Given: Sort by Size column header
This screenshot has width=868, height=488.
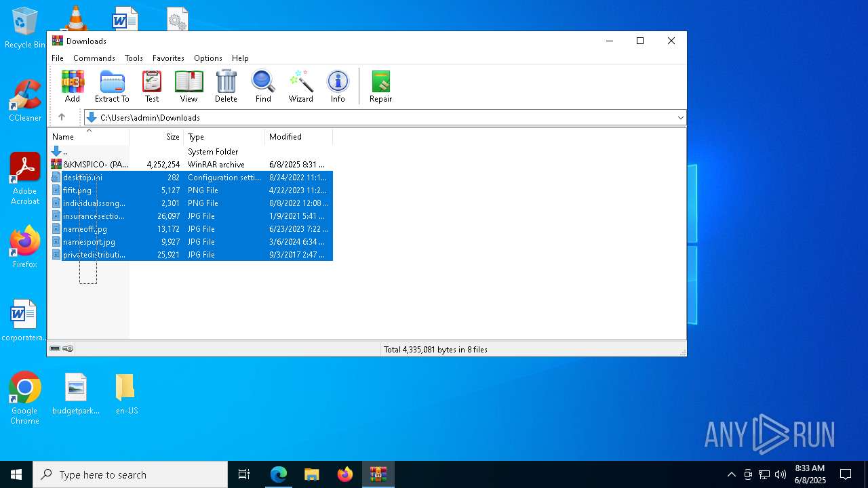Looking at the screenshot, I should pyautogui.click(x=157, y=136).
